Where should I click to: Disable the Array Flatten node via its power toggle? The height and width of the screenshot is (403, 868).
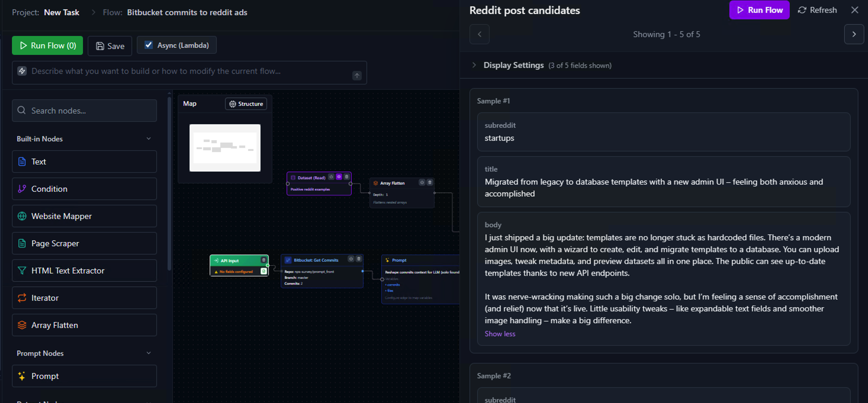tap(422, 183)
